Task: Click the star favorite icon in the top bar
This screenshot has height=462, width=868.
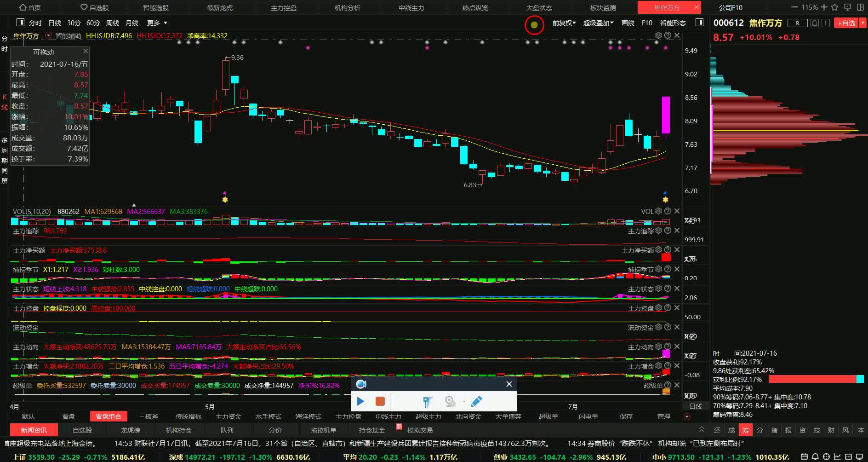Action: click(x=835, y=7)
